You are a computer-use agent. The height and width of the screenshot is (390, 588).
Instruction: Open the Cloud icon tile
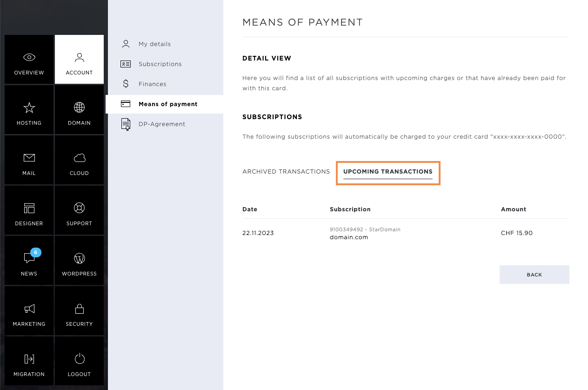pos(79,160)
